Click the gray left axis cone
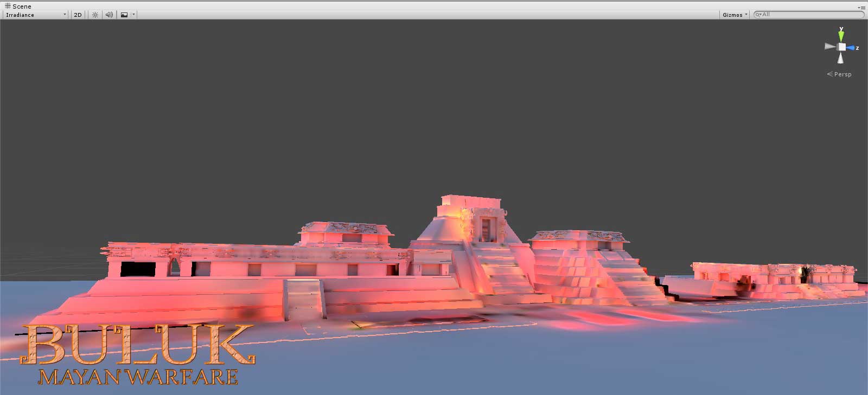This screenshot has height=395, width=868. point(830,47)
